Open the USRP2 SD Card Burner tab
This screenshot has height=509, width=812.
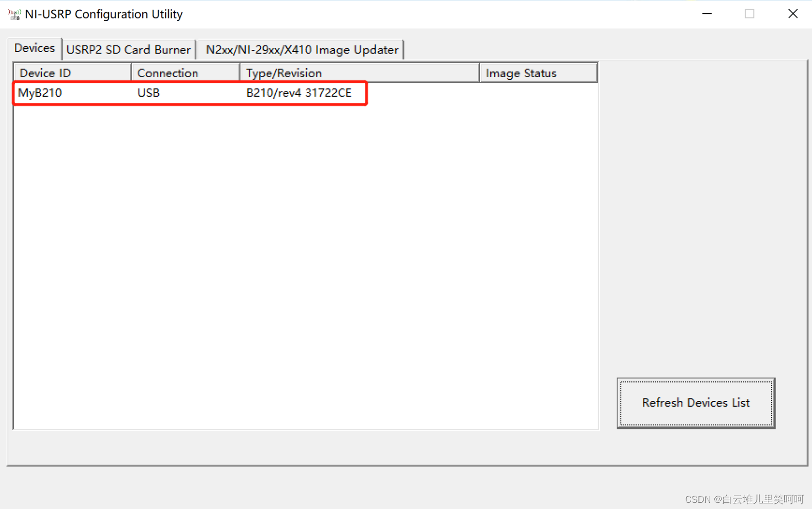pyautogui.click(x=128, y=50)
